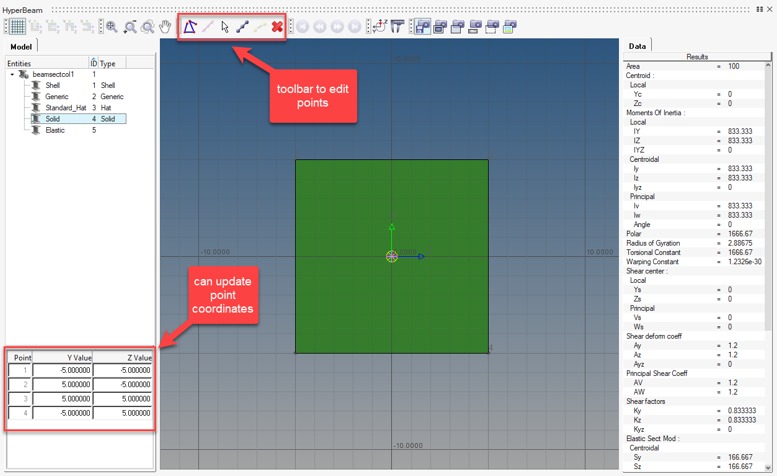
Task: Switch to the Data tab
Action: (637, 46)
